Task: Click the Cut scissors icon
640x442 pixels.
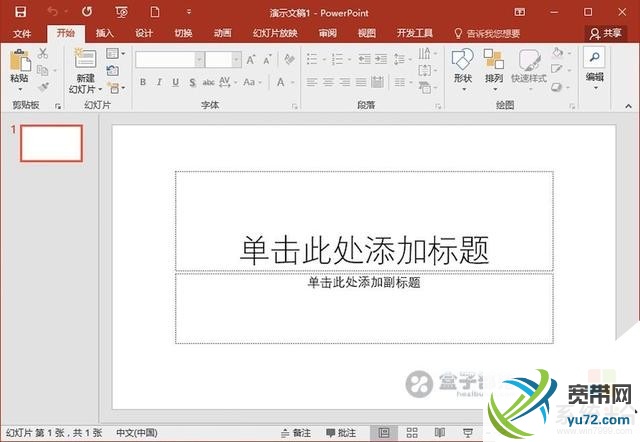Action: (42, 53)
